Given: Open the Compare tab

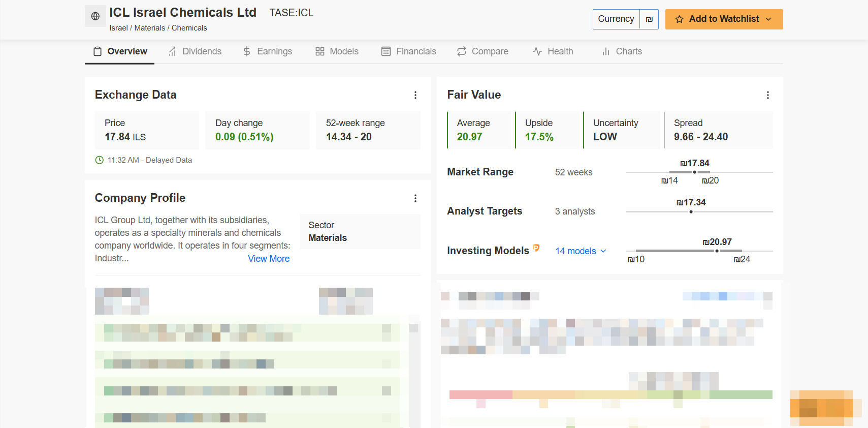Looking at the screenshot, I should [483, 51].
